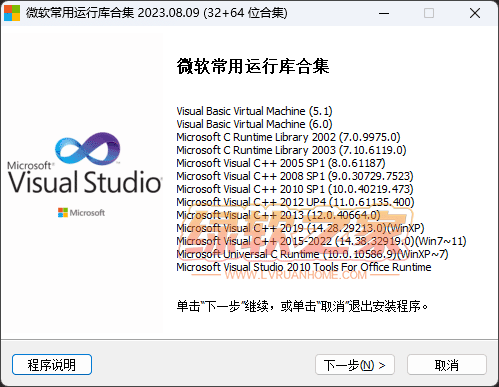Select Visual Basic Virtual Machine (6.0) line
Image resolution: width=499 pixels, height=387 pixels.
pyautogui.click(x=254, y=124)
